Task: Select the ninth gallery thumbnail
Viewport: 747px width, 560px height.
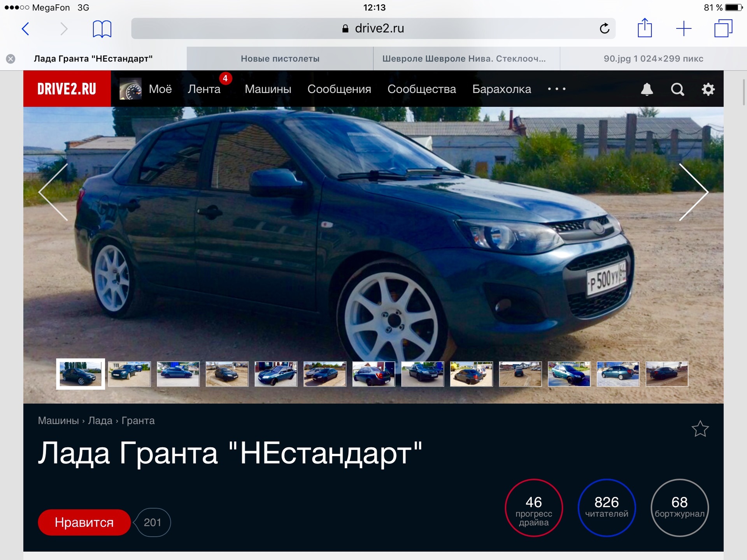Action: tap(472, 374)
